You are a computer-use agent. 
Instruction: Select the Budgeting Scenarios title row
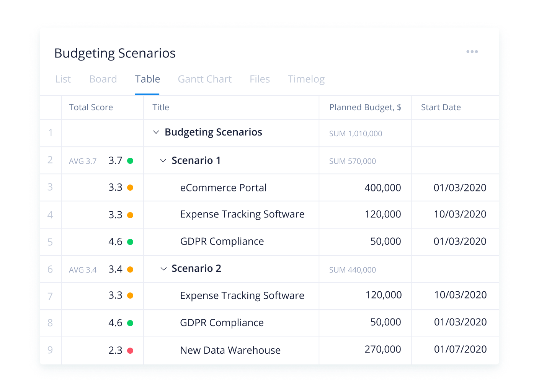coord(213,132)
